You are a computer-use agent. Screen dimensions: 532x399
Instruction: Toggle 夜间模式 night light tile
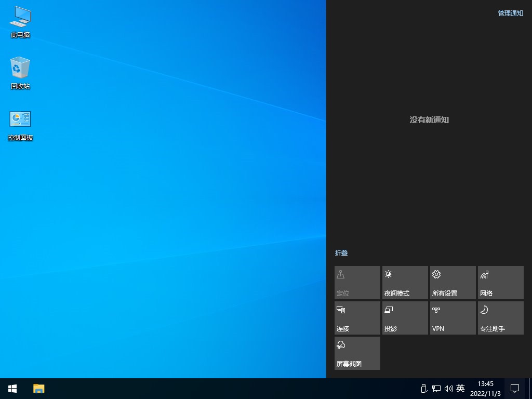pyautogui.click(x=405, y=283)
